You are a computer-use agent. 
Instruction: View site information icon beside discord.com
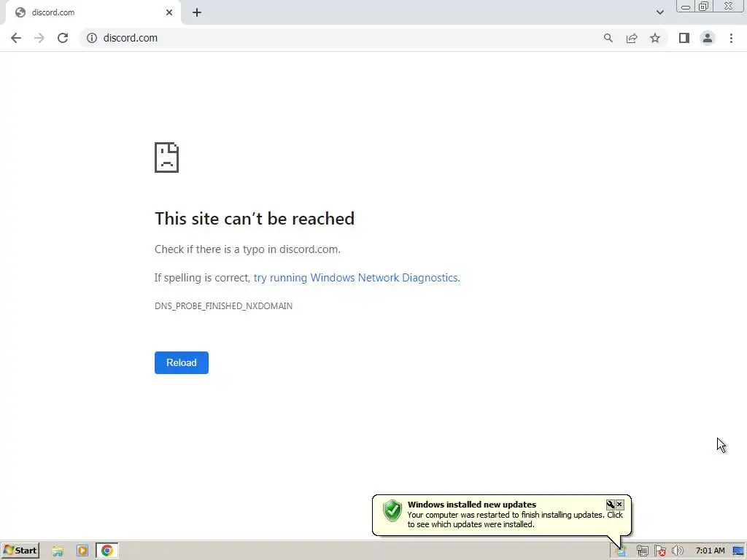click(91, 38)
